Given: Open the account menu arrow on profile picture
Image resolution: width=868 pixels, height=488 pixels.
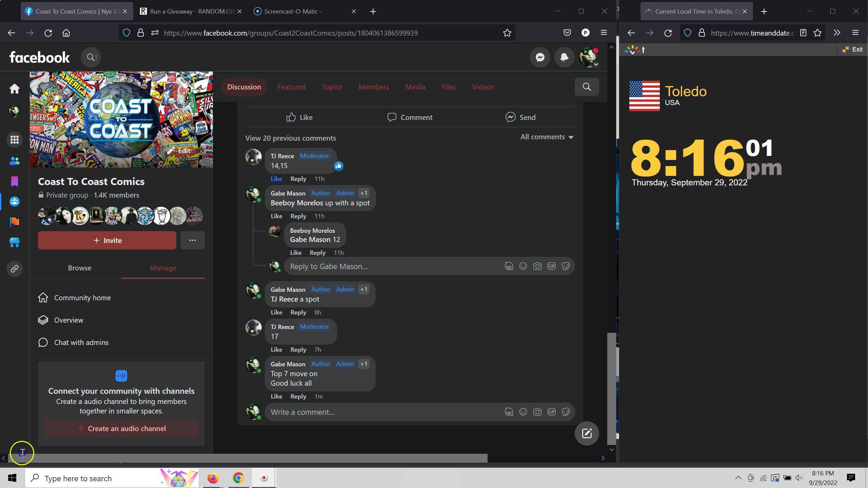Looking at the screenshot, I should [596, 64].
